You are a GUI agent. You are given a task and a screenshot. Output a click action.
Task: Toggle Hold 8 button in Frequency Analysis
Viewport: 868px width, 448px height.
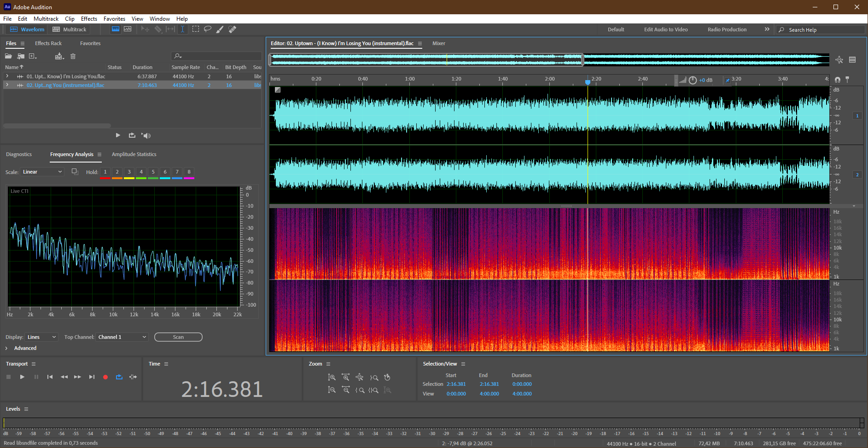point(189,172)
